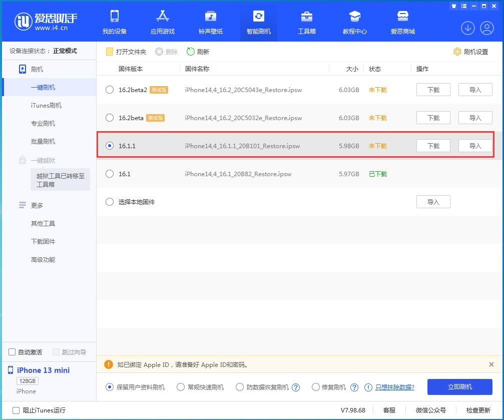Viewport: 504px width, 420px height.
Task: Dismiss the Apple ID notice bar
Action: (491, 364)
